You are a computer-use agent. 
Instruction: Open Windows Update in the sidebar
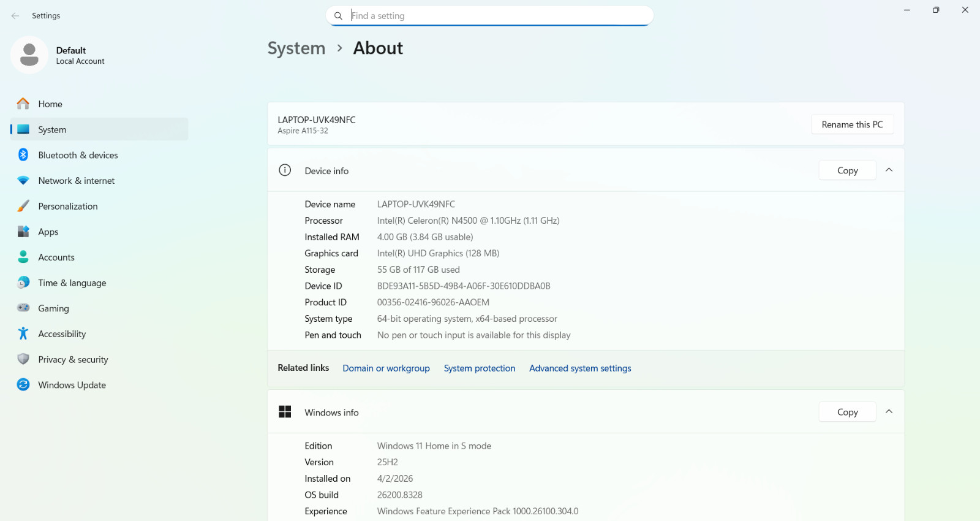point(99,385)
